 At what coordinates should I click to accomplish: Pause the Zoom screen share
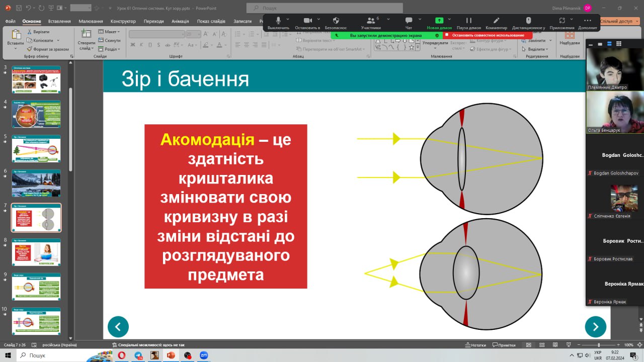(x=468, y=21)
